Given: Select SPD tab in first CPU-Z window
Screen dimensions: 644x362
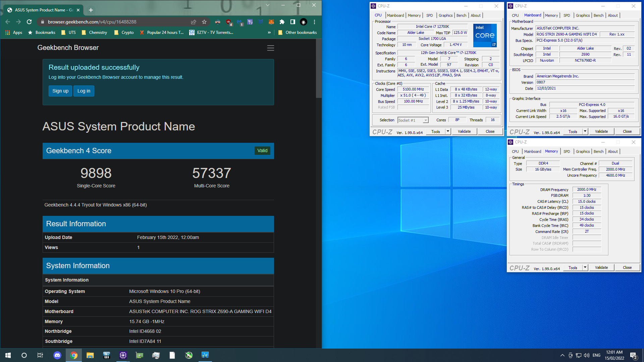Looking at the screenshot, I should [429, 15].
